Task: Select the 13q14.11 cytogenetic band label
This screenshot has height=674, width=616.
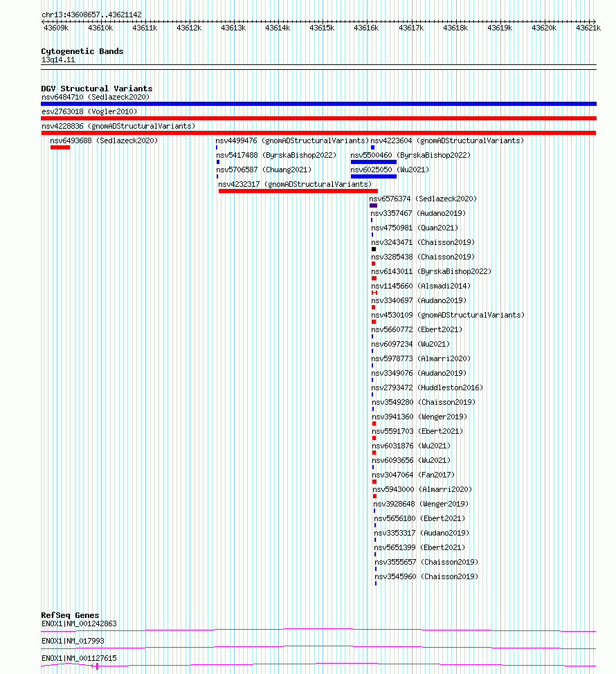Action: pyautogui.click(x=58, y=60)
